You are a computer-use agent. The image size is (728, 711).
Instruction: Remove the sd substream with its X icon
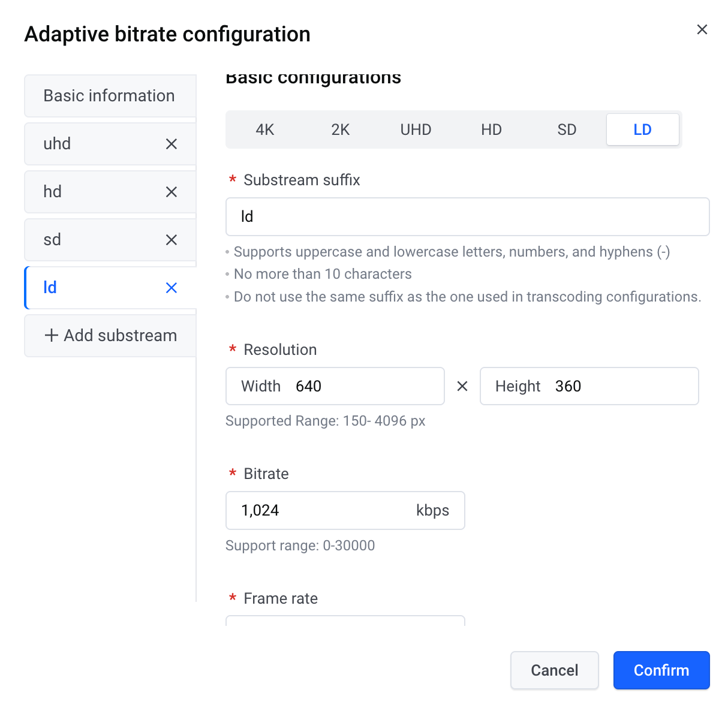pyautogui.click(x=172, y=240)
